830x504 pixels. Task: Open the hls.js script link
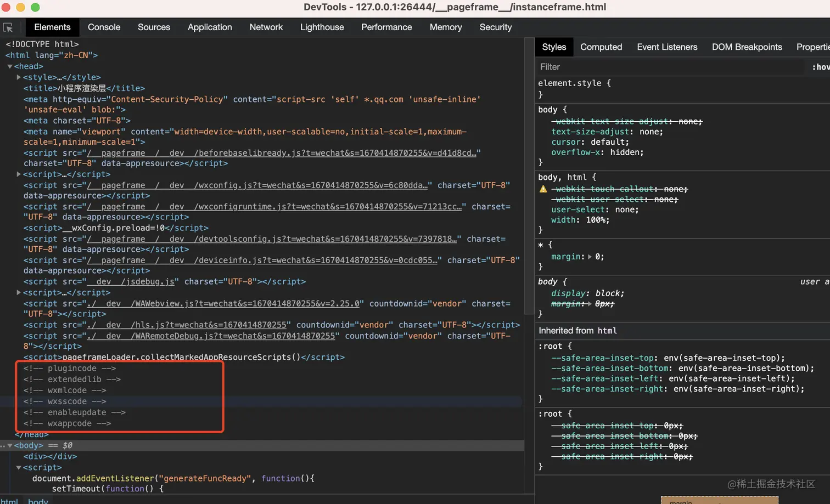(187, 325)
